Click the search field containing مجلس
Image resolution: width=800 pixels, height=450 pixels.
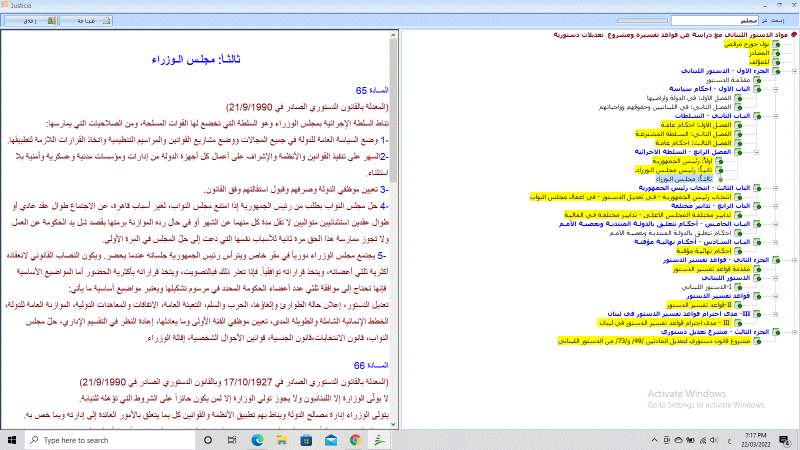point(715,20)
